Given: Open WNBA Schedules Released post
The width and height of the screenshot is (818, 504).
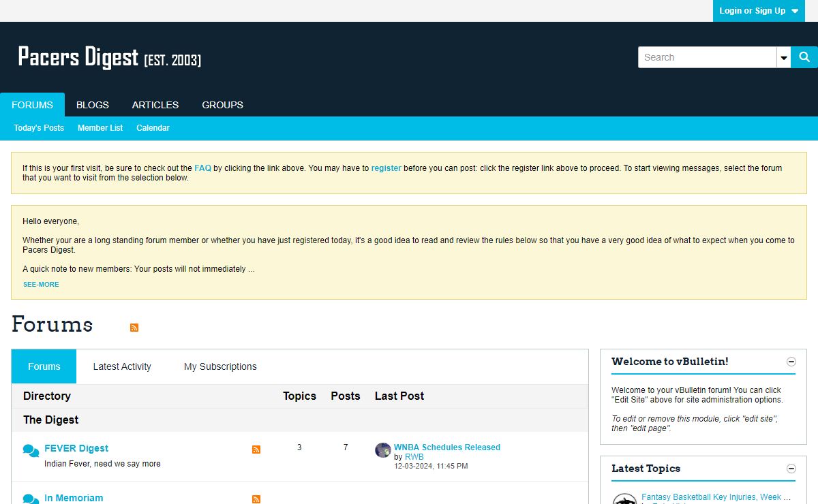Looking at the screenshot, I should click(x=447, y=447).
